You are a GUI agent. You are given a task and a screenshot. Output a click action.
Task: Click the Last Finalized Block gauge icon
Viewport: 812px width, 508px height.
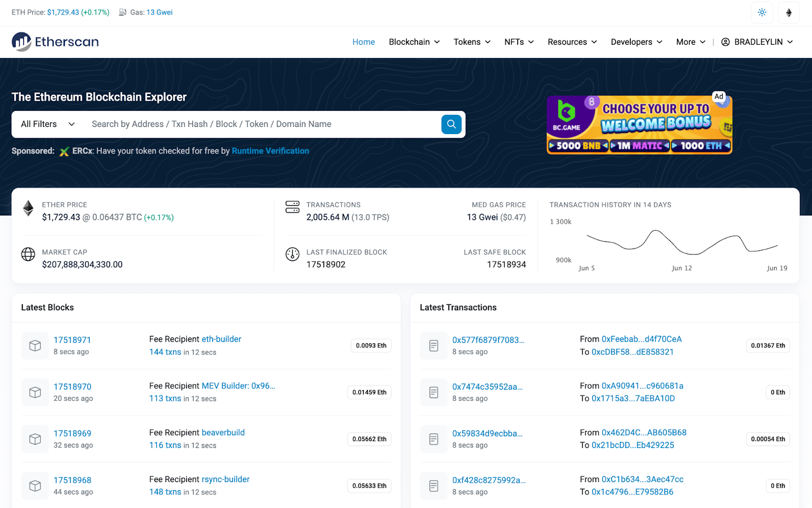(292, 254)
